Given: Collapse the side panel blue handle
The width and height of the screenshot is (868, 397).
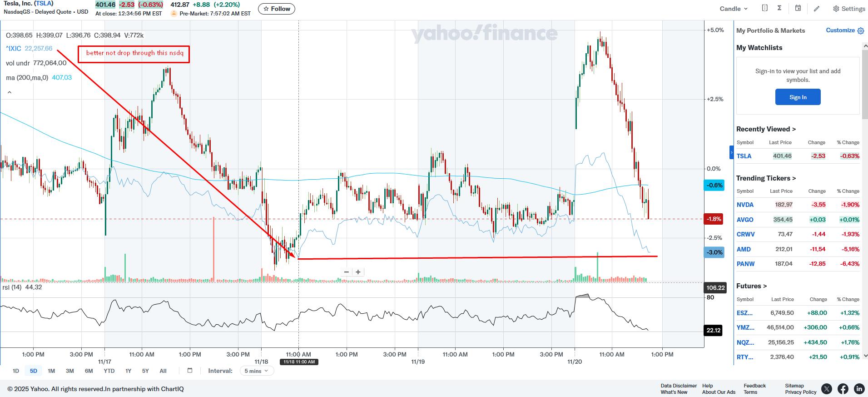Looking at the screenshot, I should (732, 152).
